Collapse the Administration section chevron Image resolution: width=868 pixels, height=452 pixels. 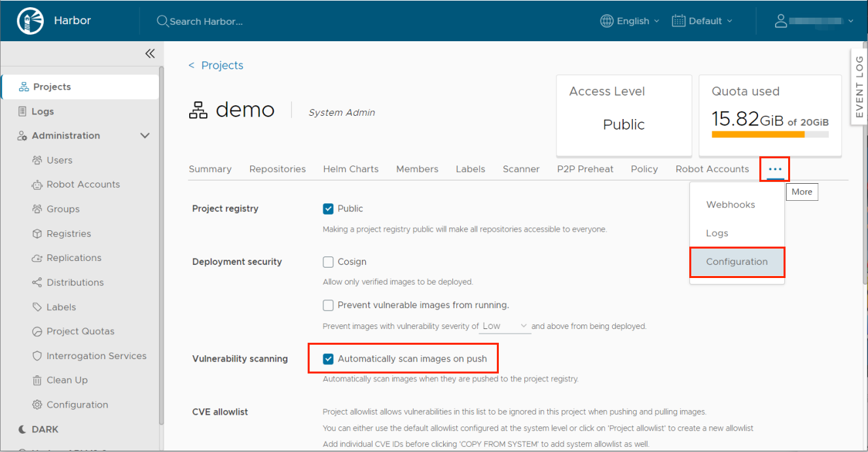145,135
